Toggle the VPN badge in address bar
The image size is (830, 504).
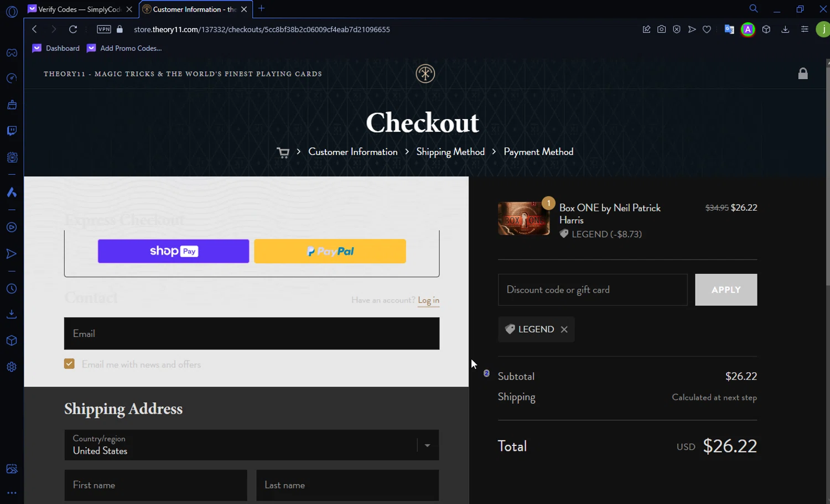tap(104, 29)
